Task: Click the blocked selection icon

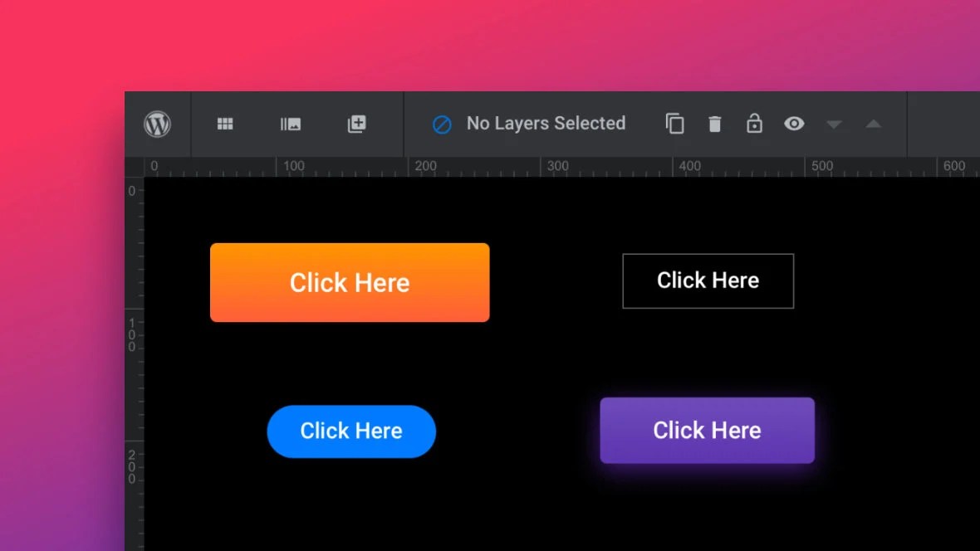Action: click(441, 124)
